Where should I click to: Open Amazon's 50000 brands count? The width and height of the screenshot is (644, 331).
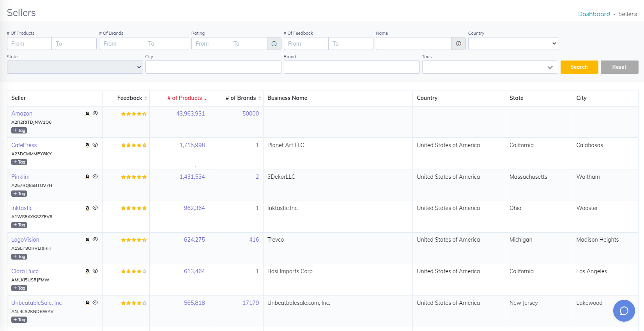tap(251, 114)
